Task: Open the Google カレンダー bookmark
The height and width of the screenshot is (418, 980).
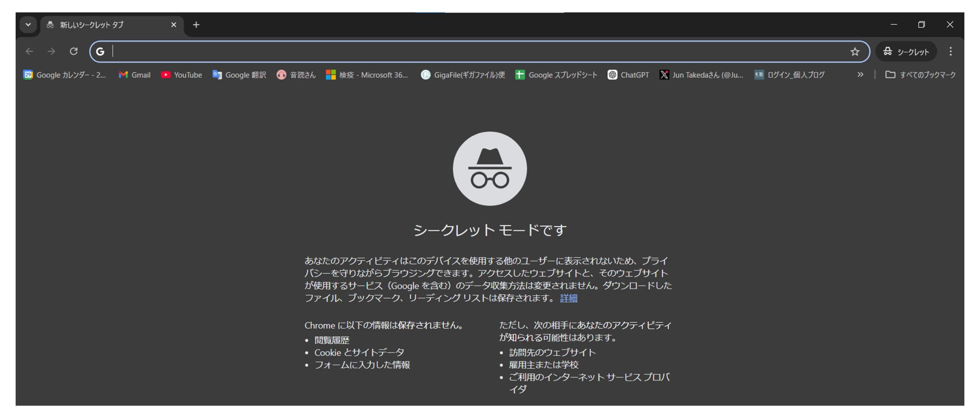Action: click(x=65, y=75)
